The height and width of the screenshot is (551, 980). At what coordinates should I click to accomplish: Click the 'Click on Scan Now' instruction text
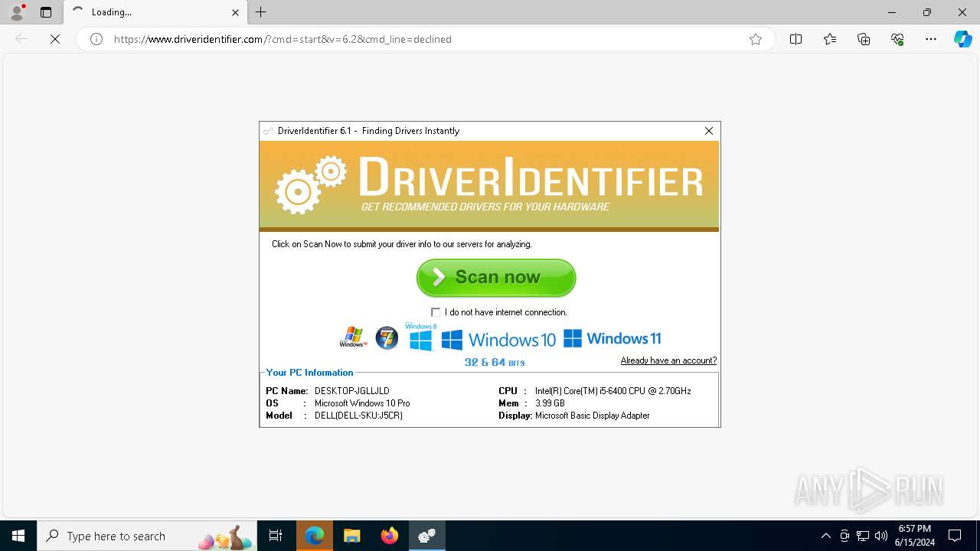pyautogui.click(x=402, y=244)
